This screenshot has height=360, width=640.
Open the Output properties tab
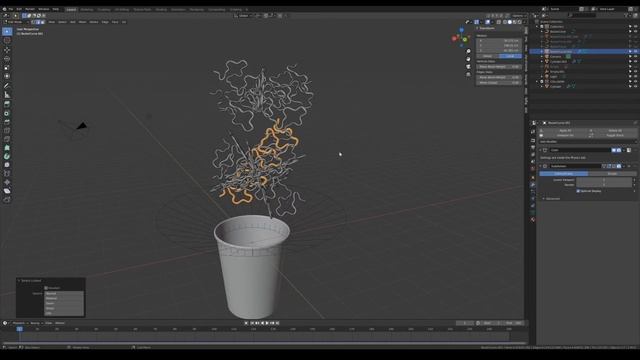[533, 147]
